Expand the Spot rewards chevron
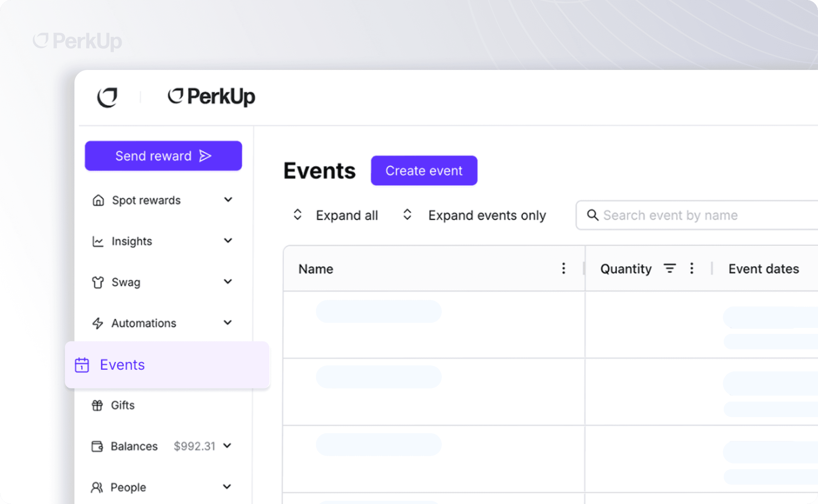This screenshot has height=504, width=818. point(228,200)
